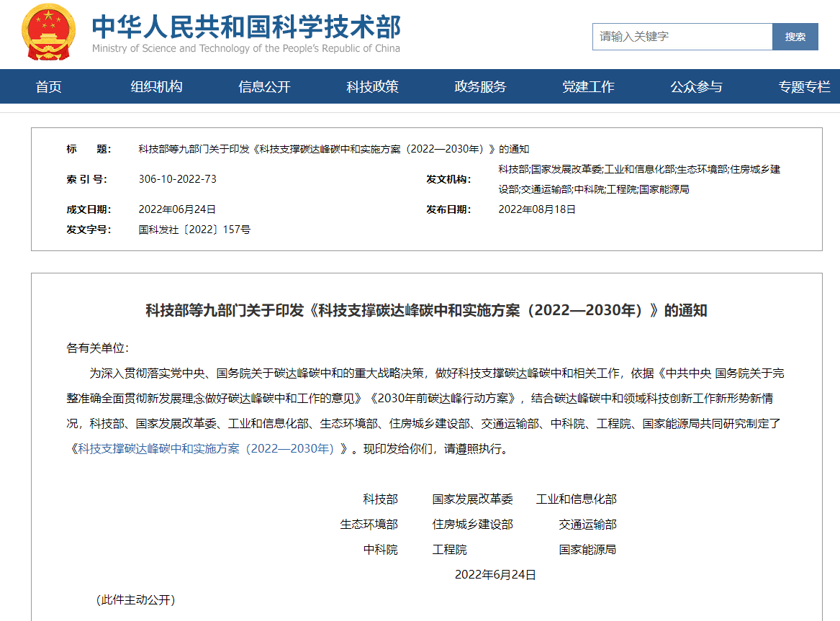
Task: Click 国家发展改革委 in the signature block
Action: 472,499
